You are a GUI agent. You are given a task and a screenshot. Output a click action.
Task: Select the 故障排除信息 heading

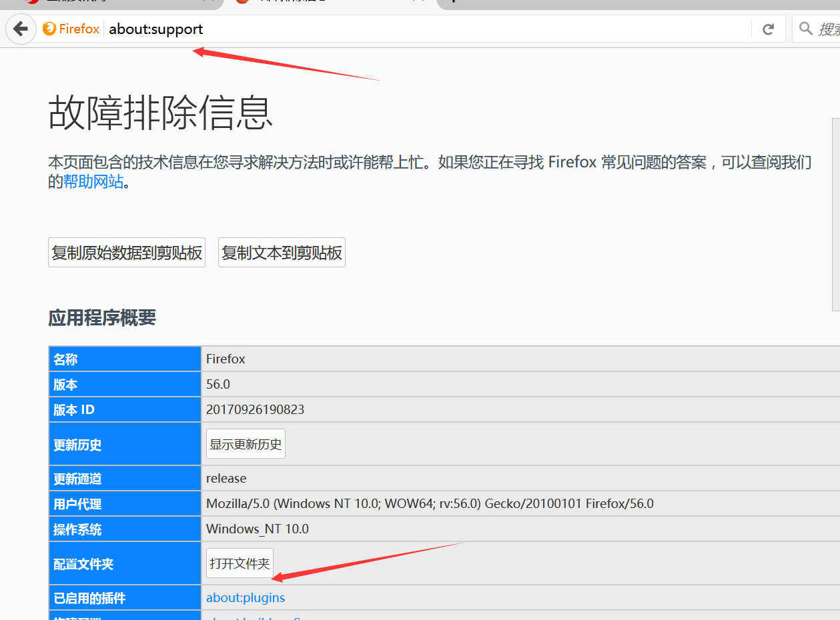(x=161, y=113)
